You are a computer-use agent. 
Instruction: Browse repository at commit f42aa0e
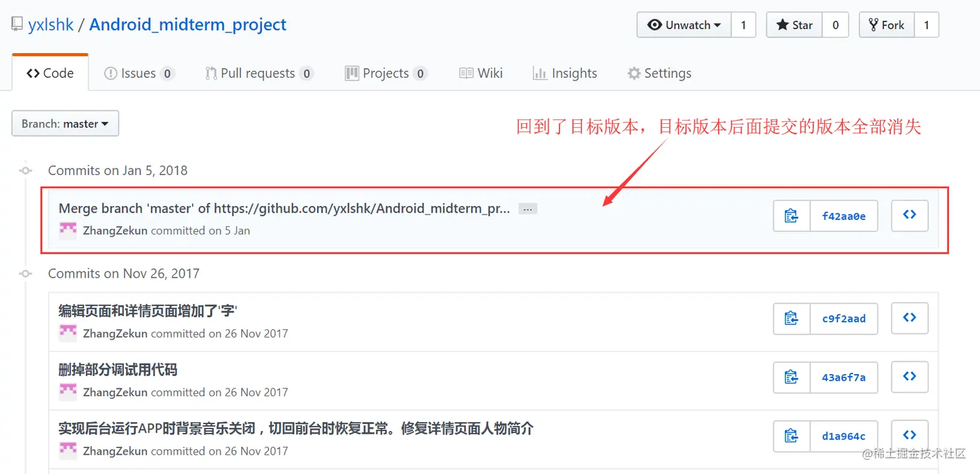coord(909,215)
